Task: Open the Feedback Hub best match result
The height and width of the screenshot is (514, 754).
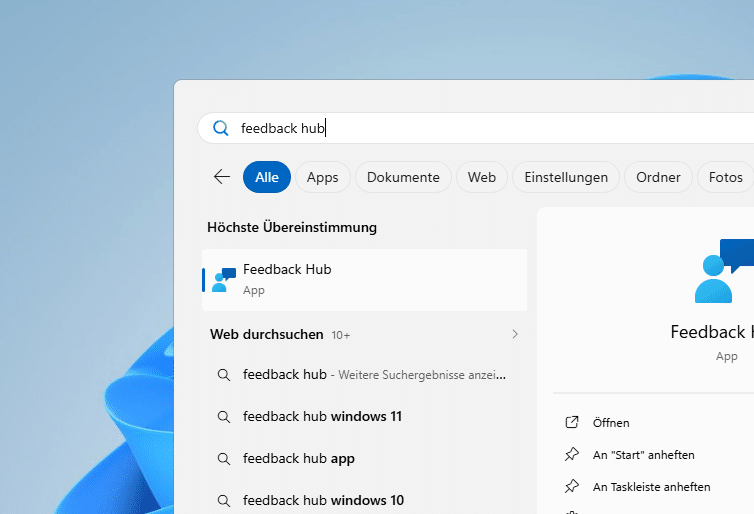Action: pos(364,280)
